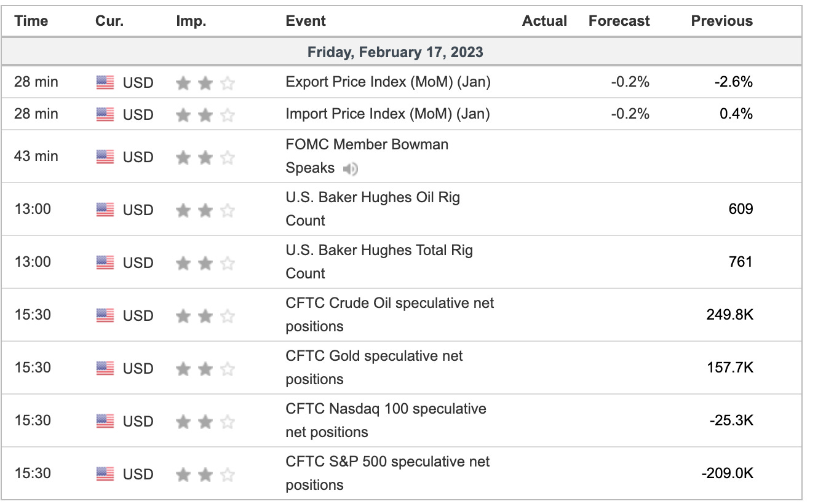Click the US flag in Baker Hughes Oil Rig row
The width and height of the screenshot is (818, 504).
pos(105,210)
